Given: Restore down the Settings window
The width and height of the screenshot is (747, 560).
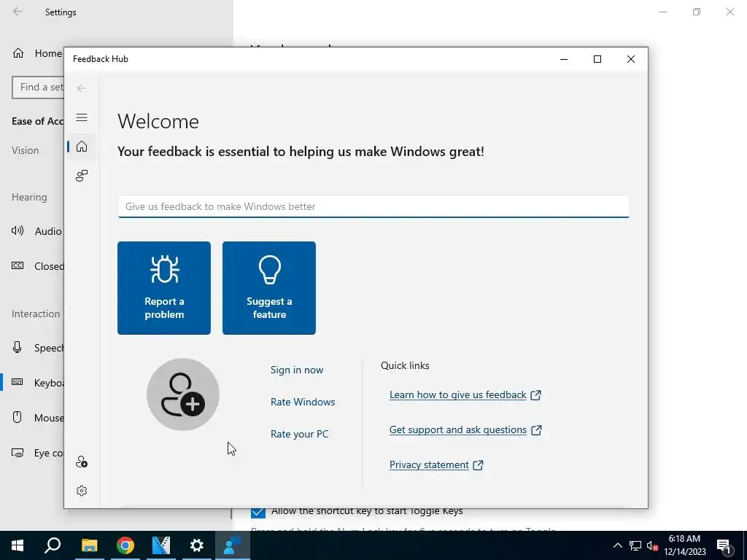Looking at the screenshot, I should (x=697, y=12).
